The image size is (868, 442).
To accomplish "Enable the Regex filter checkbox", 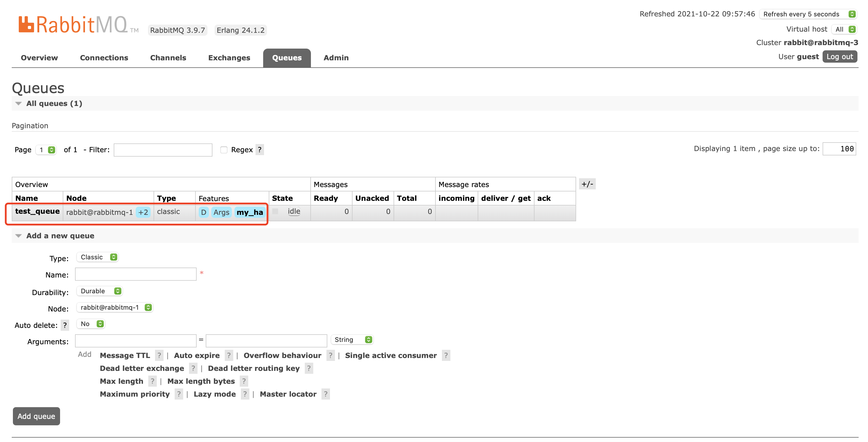I will click(x=224, y=150).
